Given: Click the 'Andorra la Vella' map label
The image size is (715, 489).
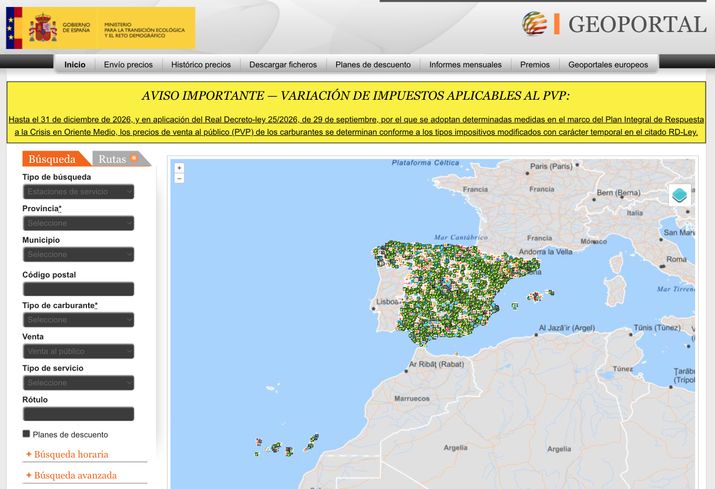Looking at the screenshot, I should (x=545, y=251).
